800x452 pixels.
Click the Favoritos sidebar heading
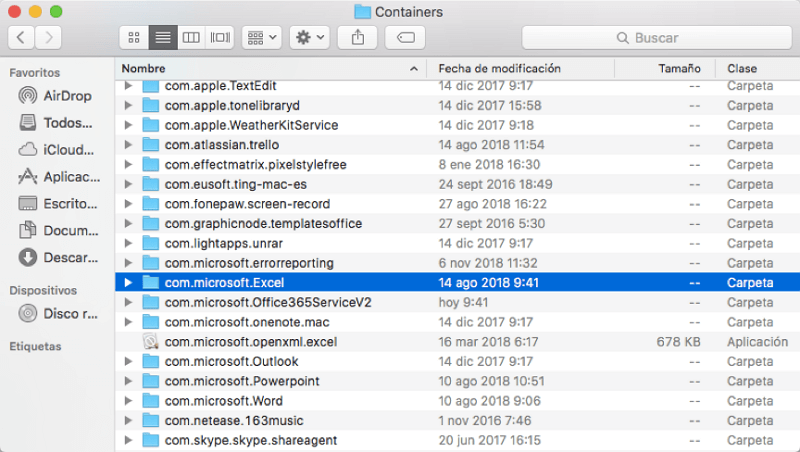tap(35, 72)
